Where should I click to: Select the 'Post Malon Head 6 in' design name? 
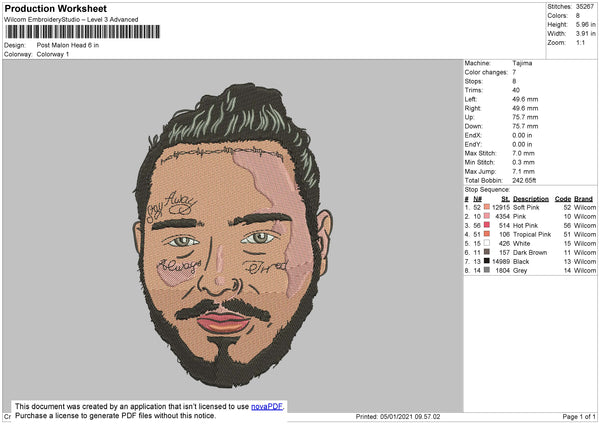(68, 45)
